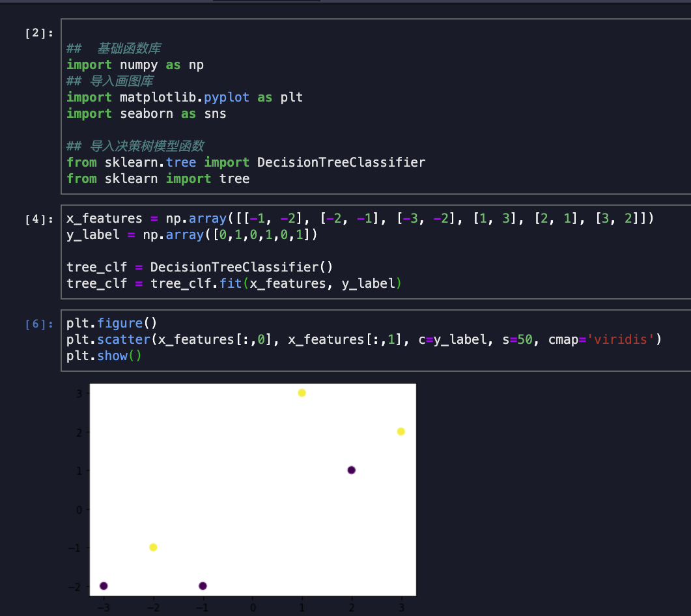The width and height of the screenshot is (691, 616).
Task: Select the cell prompt labeled [6]:
Action: pyautogui.click(x=39, y=324)
